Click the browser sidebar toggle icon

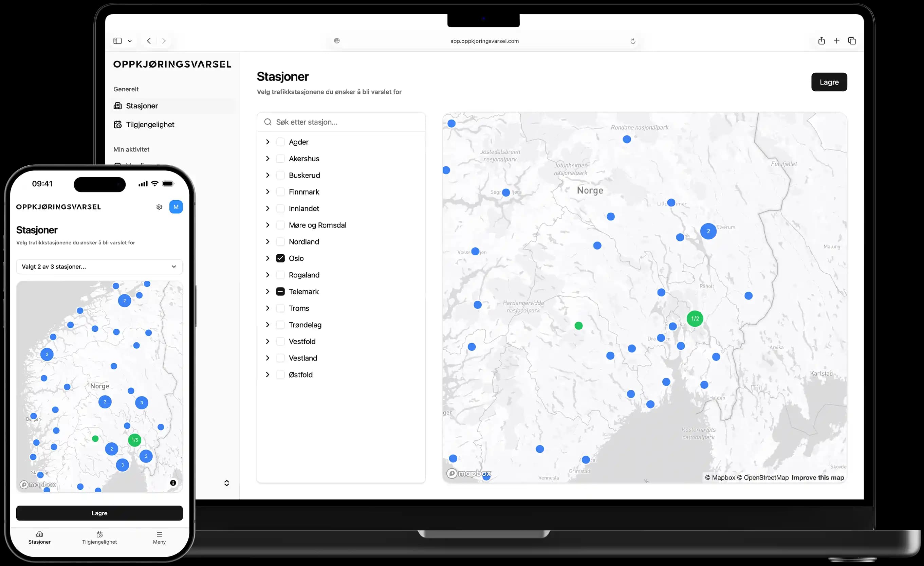pyautogui.click(x=117, y=41)
